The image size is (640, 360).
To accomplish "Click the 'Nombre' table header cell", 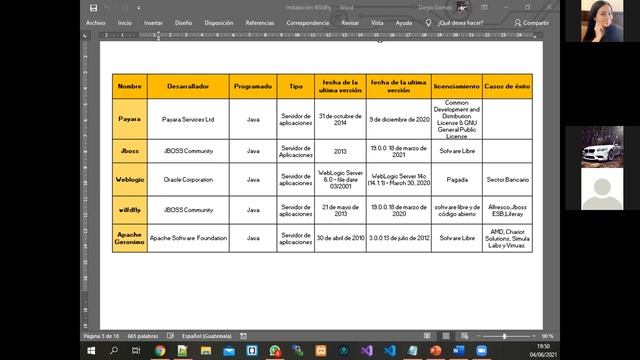I will click(130, 86).
